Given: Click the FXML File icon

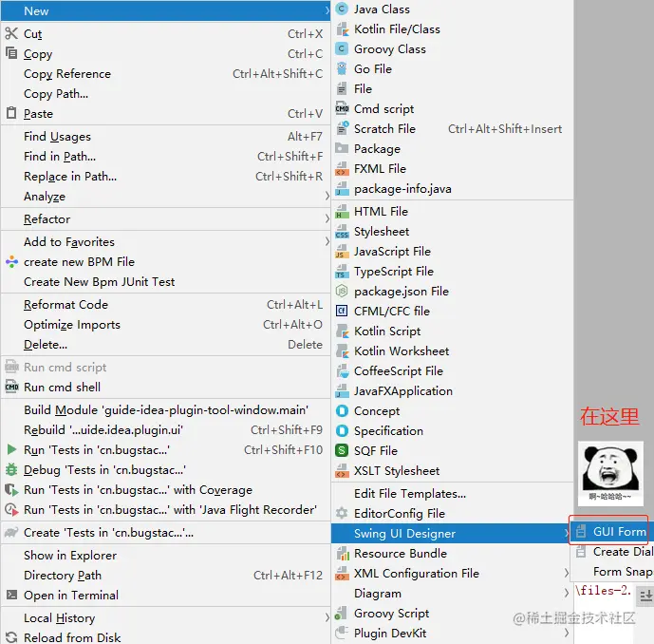Looking at the screenshot, I should coord(342,169).
